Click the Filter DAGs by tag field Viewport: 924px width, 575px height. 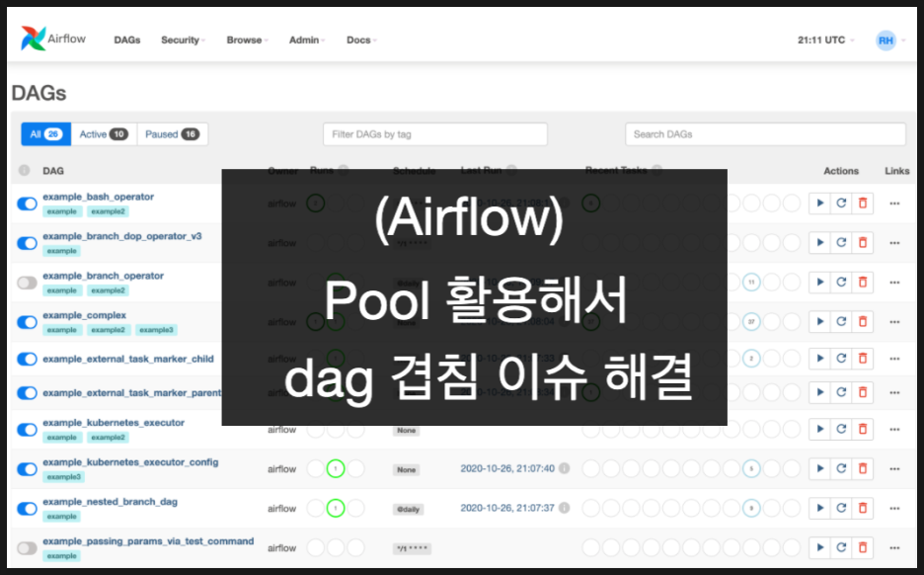[435, 134]
